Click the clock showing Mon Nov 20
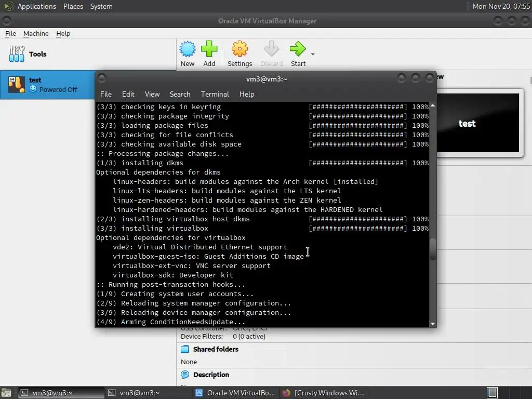The height and width of the screenshot is (399, 532). (x=501, y=6)
